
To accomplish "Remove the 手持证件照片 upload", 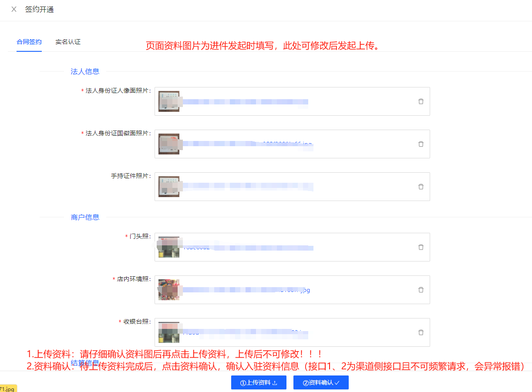I will click(x=421, y=187).
